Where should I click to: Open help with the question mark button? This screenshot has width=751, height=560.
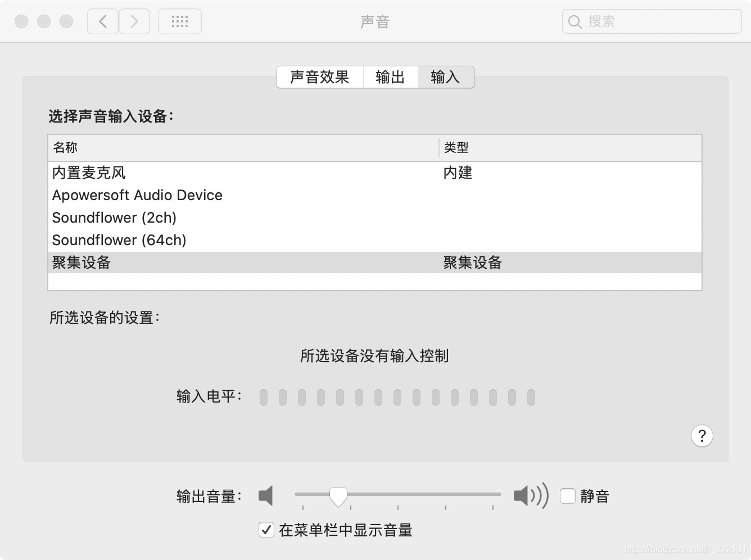pos(702,436)
